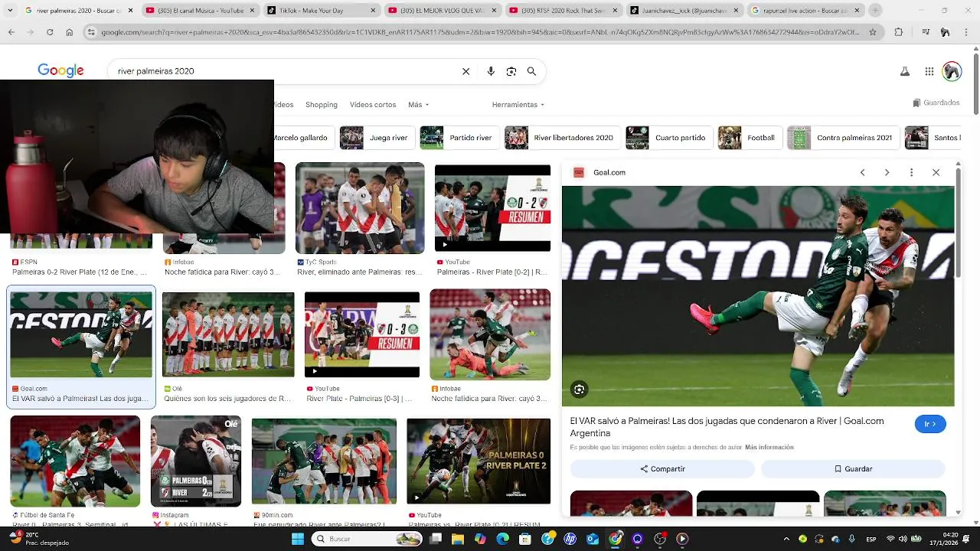Switch to the RTSF 2020 Rock That Swing tab
This screenshot has height=551, width=980.
(x=563, y=11)
